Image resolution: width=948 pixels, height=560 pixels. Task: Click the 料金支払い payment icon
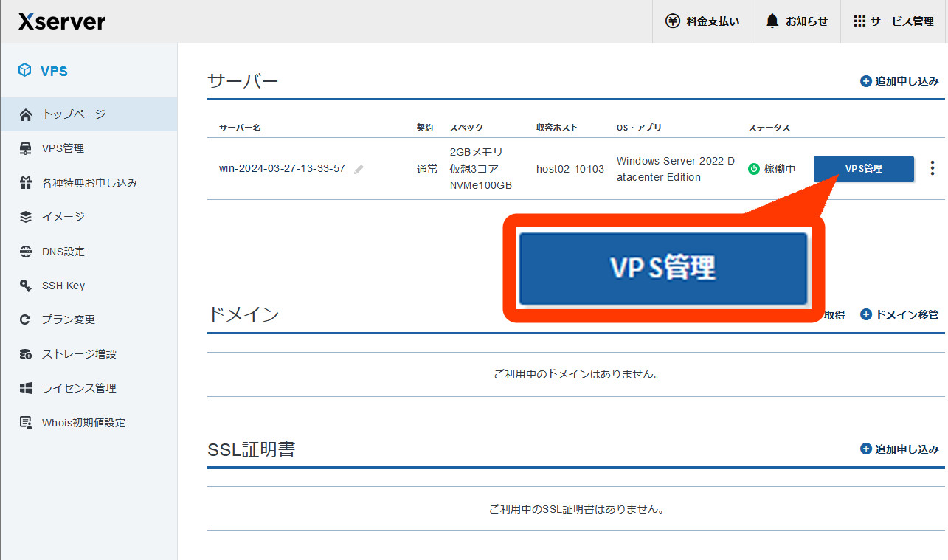coord(673,21)
